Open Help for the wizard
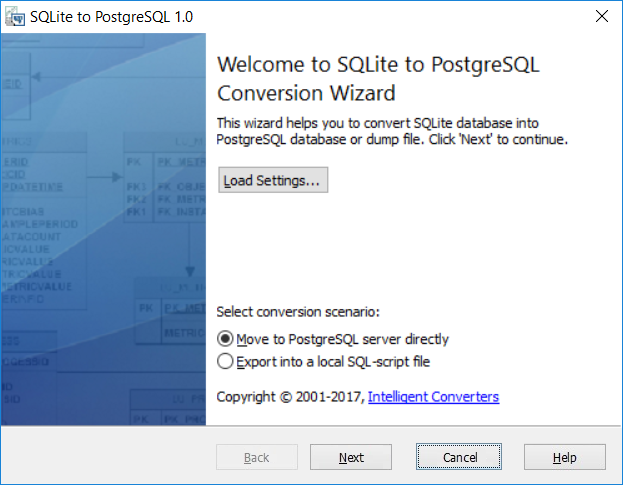This screenshot has width=623, height=485. (565, 457)
